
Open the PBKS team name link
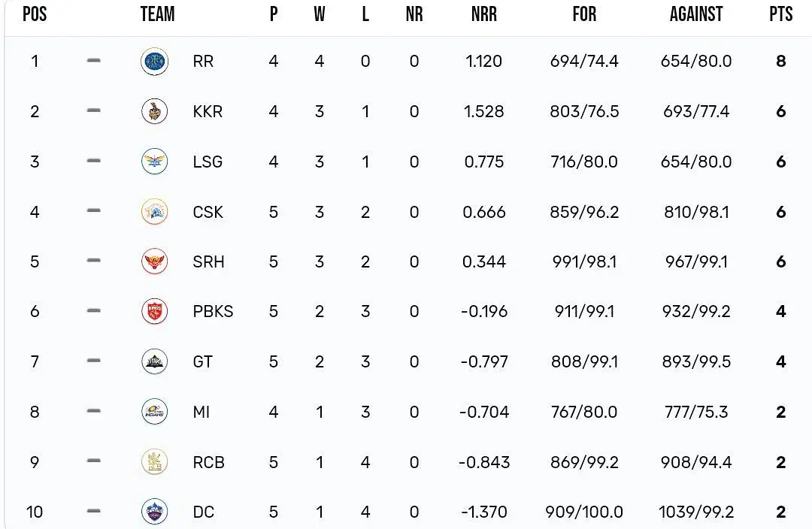pos(213,311)
